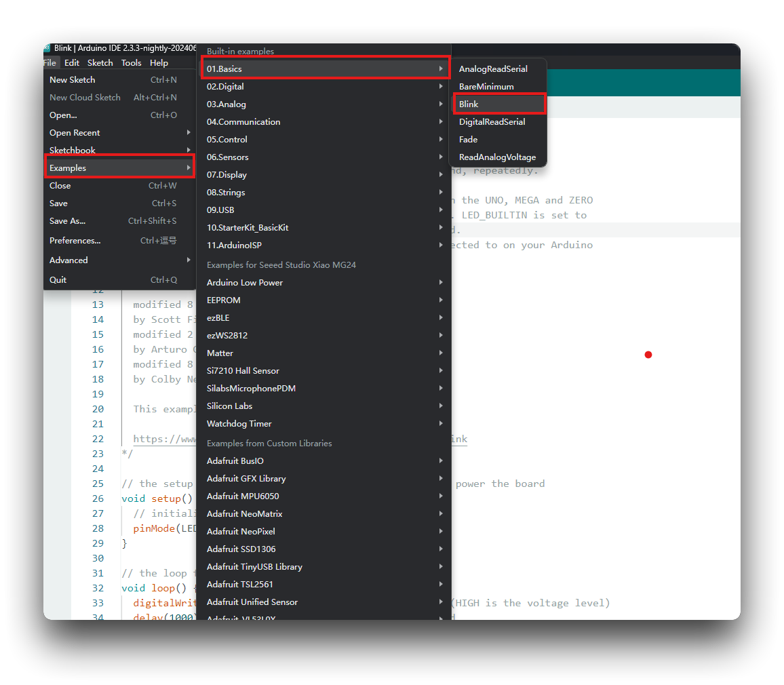Expand the Examples submenu
The image size is (784, 685).
[x=119, y=168]
